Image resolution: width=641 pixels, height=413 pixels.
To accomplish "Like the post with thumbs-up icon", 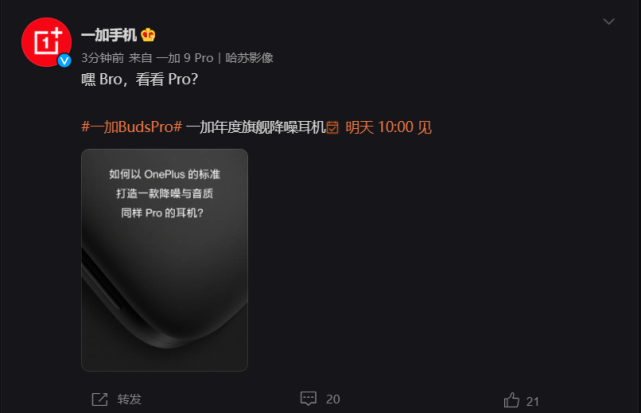I will (x=511, y=400).
